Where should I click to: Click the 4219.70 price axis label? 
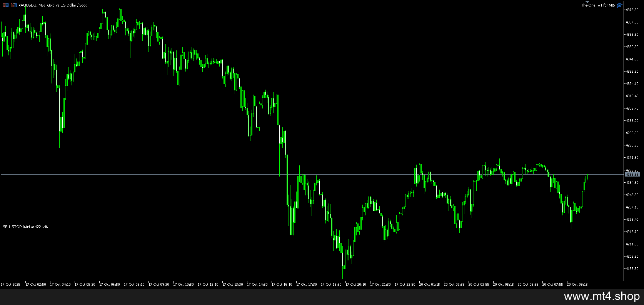pyautogui.click(x=632, y=232)
